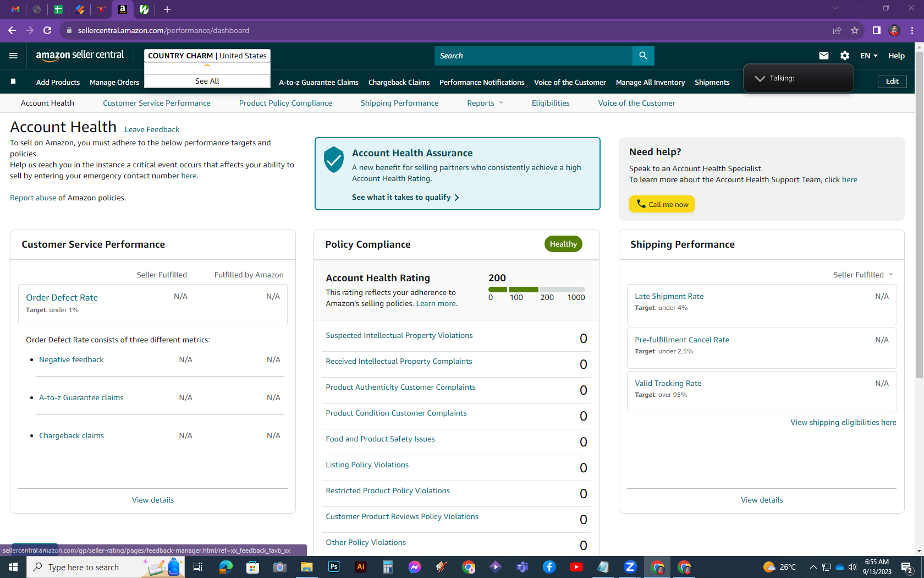Click View shipping eligibilities here
This screenshot has height=578, width=924.
tap(843, 422)
